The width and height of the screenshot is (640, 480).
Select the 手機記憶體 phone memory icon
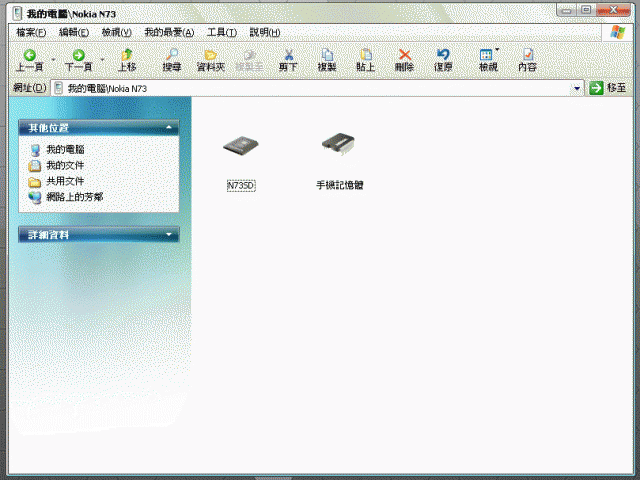(x=338, y=144)
